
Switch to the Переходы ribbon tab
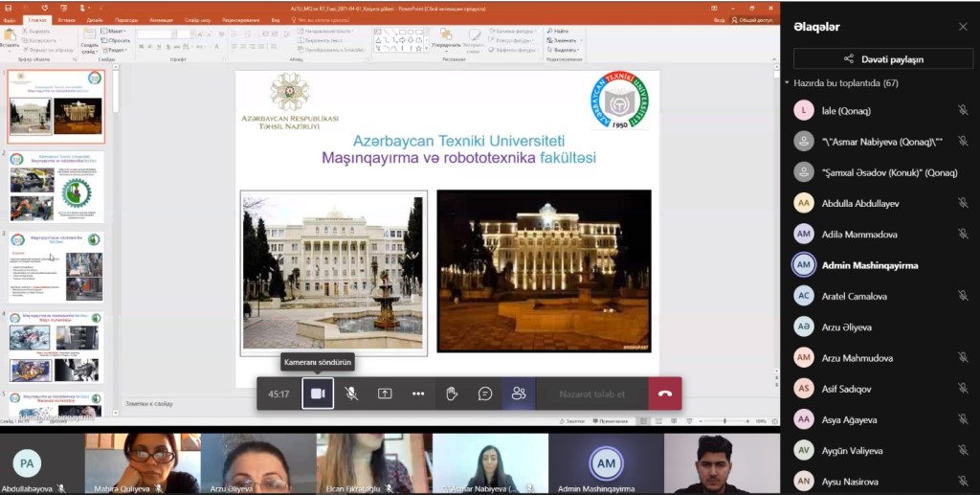coord(126,20)
